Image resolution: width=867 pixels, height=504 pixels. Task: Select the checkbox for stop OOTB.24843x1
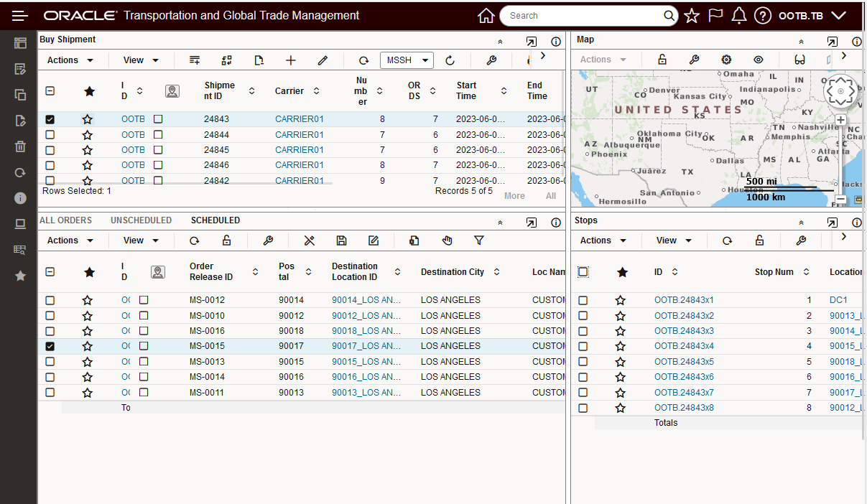pyautogui.click(x=583, y=300)
